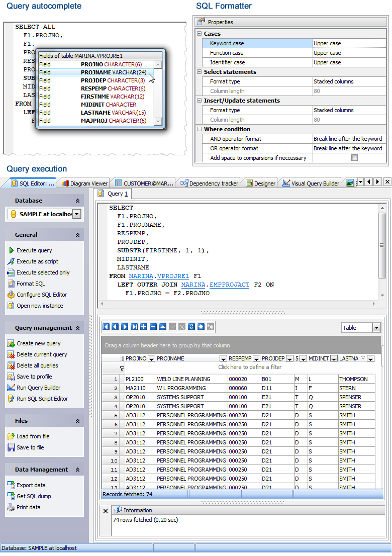Collapse the Data Management section

click(77, 470)
